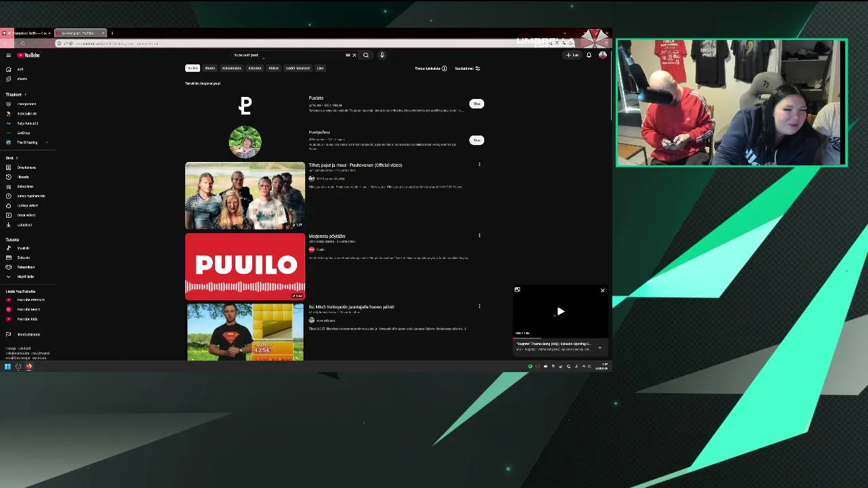Open options menu for Tilhet, pajut ja muut video
Image resolution: width=868 pixels, height=488 pixels.
(479, 165)
